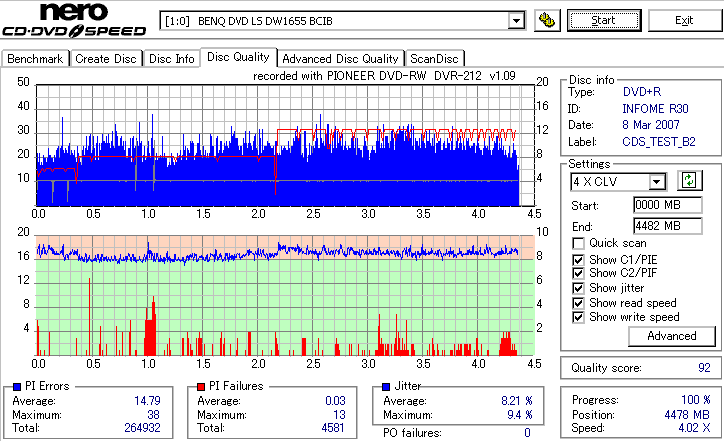The width and height of the screenshot is (724, 441).
Task: Uncheck Show C1/PIE option
Action: point(578,260)
